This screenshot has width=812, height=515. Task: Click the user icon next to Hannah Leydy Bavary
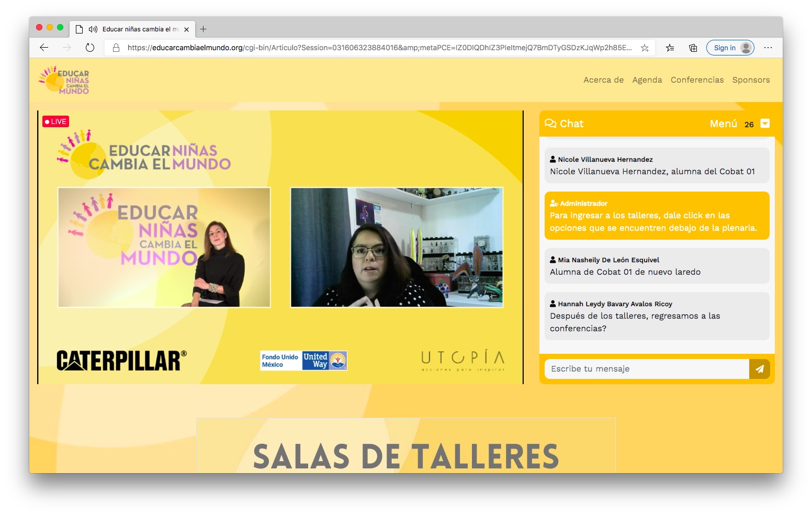click(x=553, y=303)
